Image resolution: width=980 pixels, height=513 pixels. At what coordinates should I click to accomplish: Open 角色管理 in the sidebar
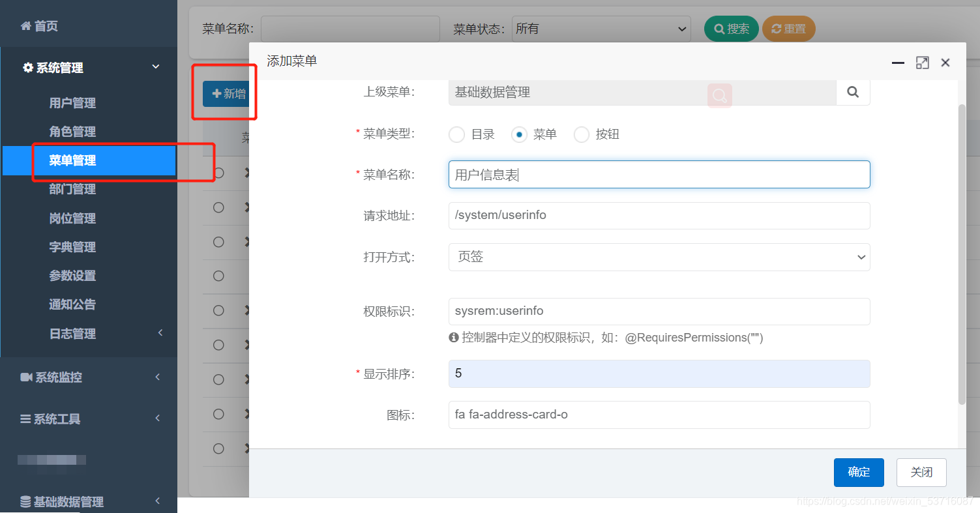(x=72, y=132)
